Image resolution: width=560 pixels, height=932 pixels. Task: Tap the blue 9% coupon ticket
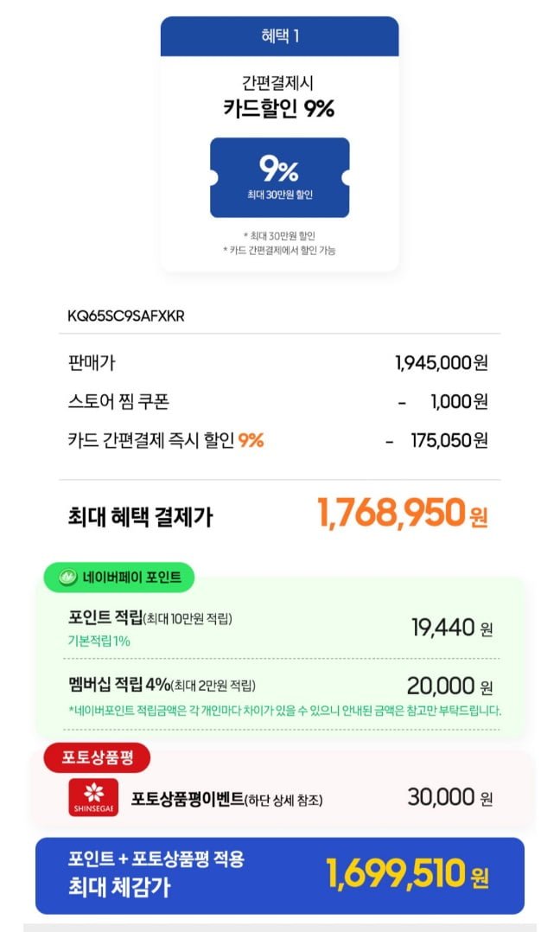279,177
